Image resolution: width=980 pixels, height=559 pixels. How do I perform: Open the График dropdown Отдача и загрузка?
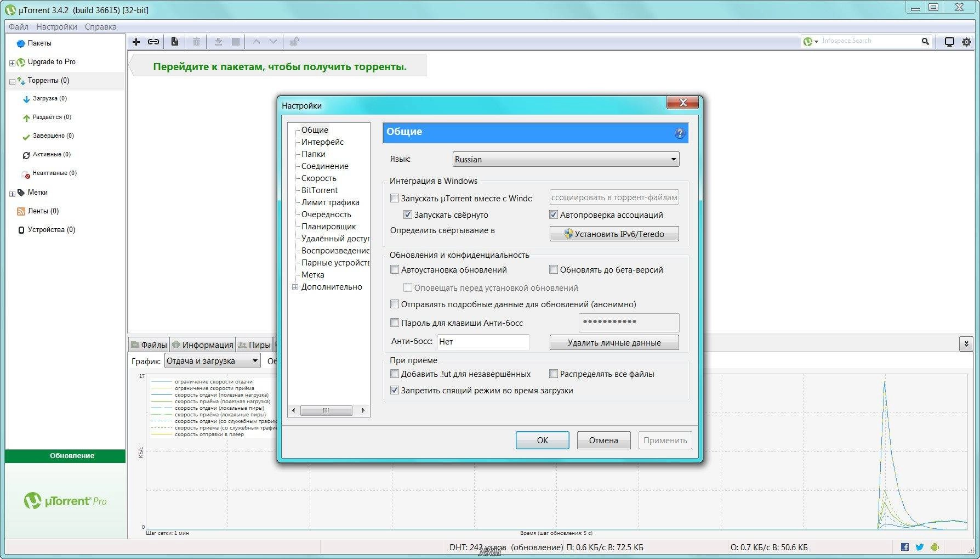[212, 360]
